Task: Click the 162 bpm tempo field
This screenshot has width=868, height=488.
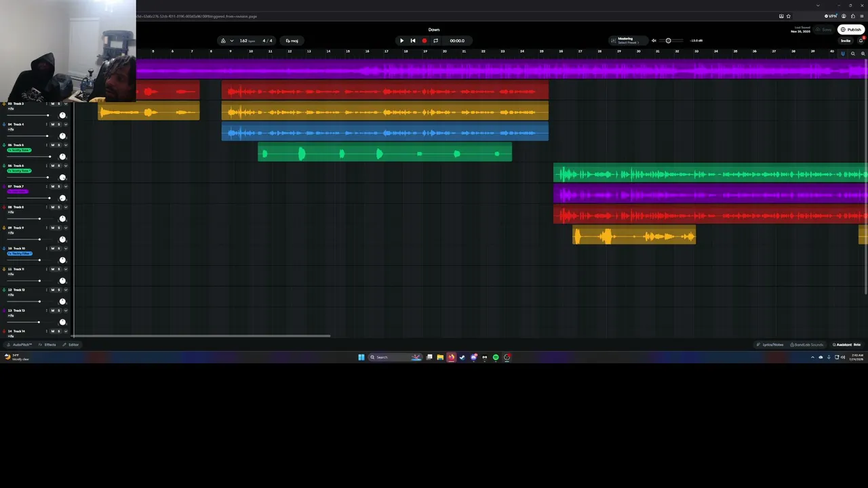Action: [248, 41]
